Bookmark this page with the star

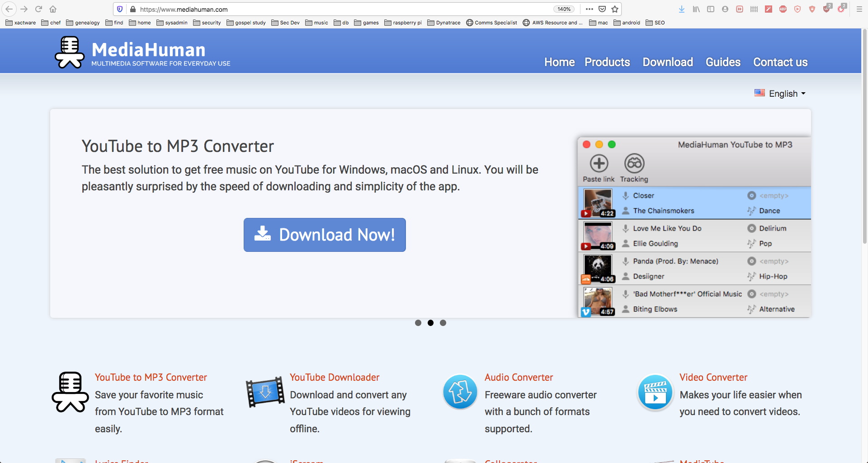[x=615, y=9]
